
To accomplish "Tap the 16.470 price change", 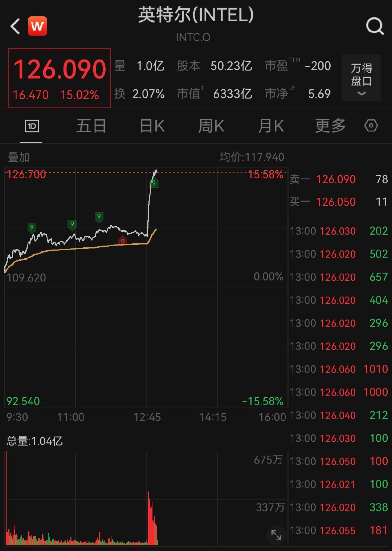I will [x=30, y=95].
